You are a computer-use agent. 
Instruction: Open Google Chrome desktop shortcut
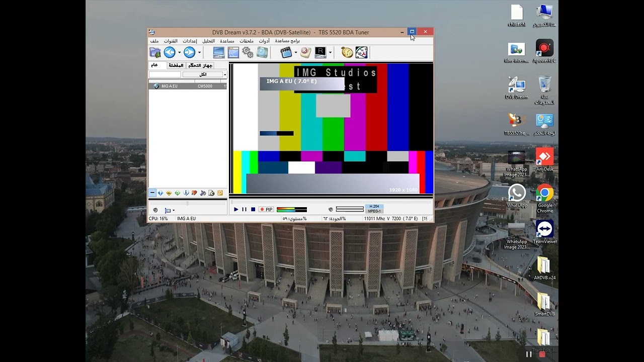point(545,199)
